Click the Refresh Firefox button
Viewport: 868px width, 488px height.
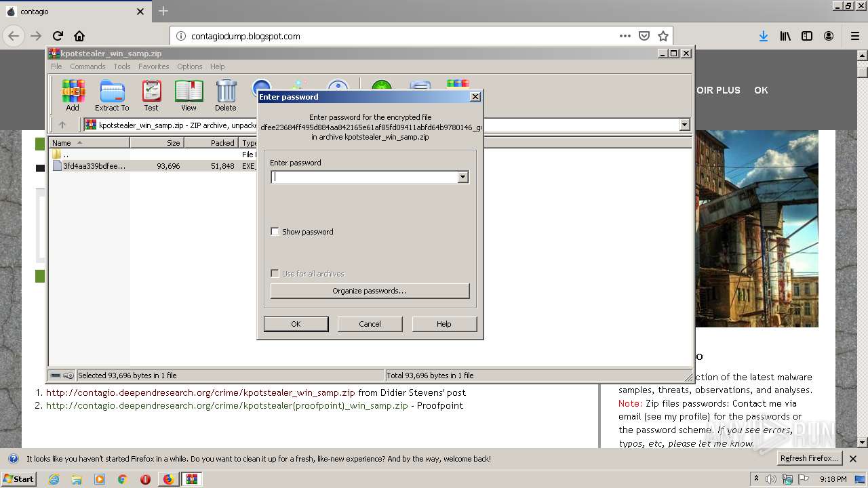809,458
